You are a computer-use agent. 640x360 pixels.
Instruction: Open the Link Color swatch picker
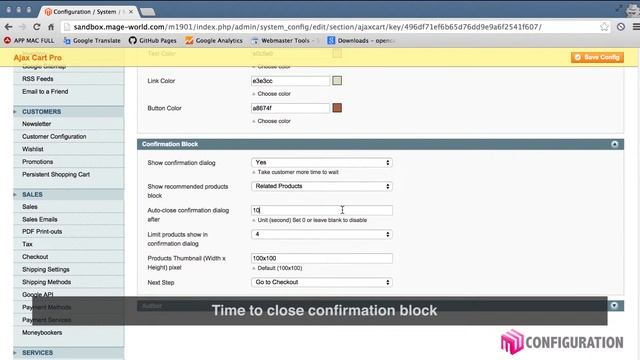pos(337,80)
